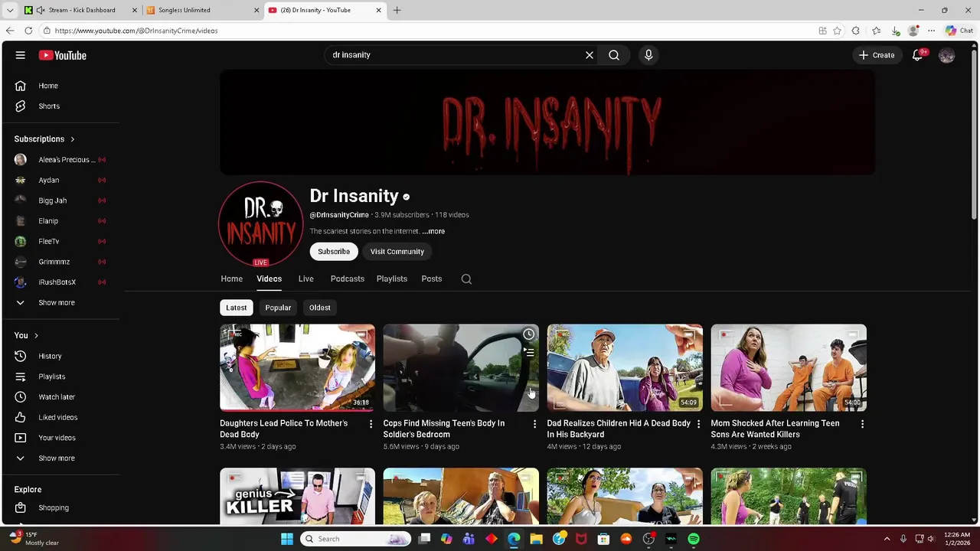Expand the You section
Viewport: 980px width, 551px height.
click(26, 335)
